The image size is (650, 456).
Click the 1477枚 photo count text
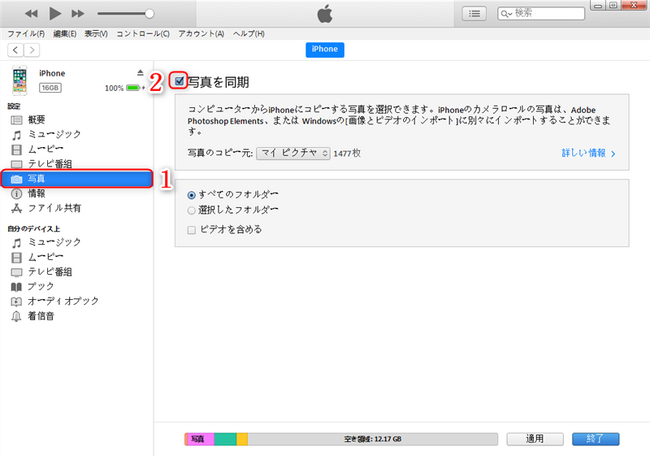coord(347,153)
